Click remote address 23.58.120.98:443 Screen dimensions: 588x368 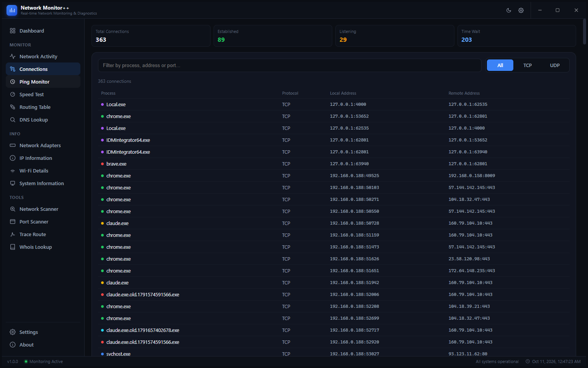pyautogui.click(x=469, y=259)
